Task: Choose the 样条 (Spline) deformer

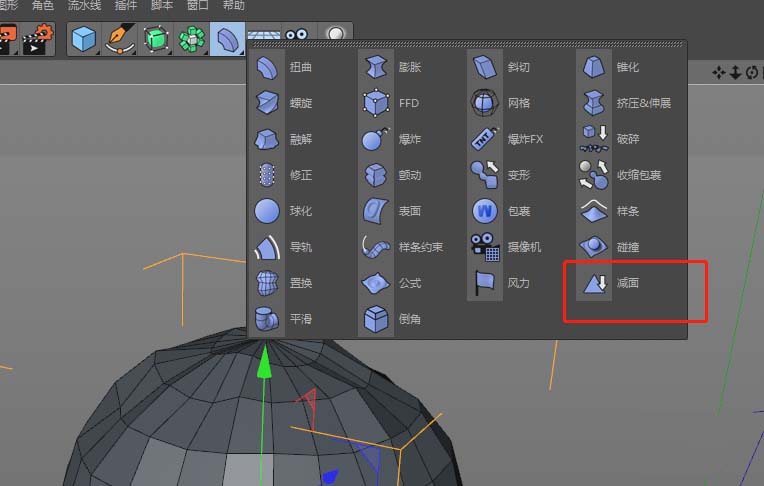Action: coord(610,211)
